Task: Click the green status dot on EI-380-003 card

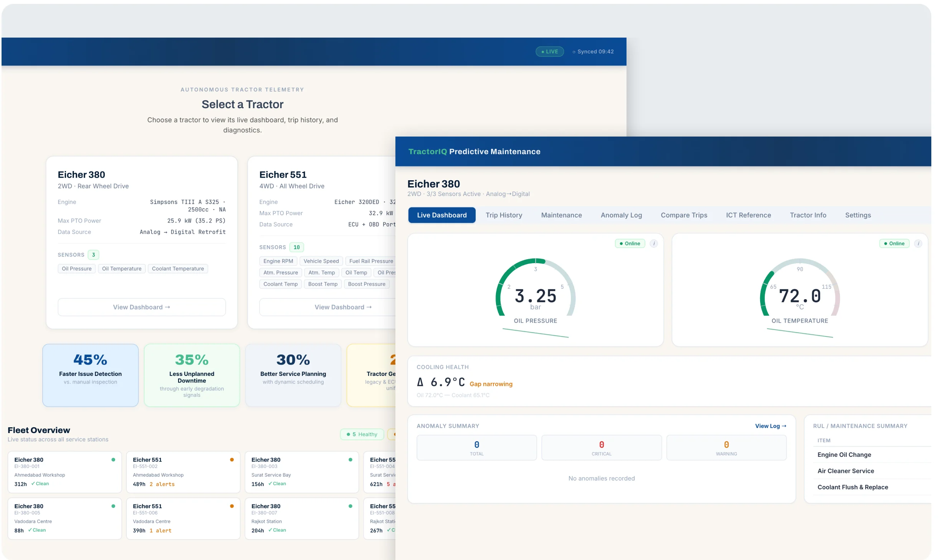Action: (350, 460)
